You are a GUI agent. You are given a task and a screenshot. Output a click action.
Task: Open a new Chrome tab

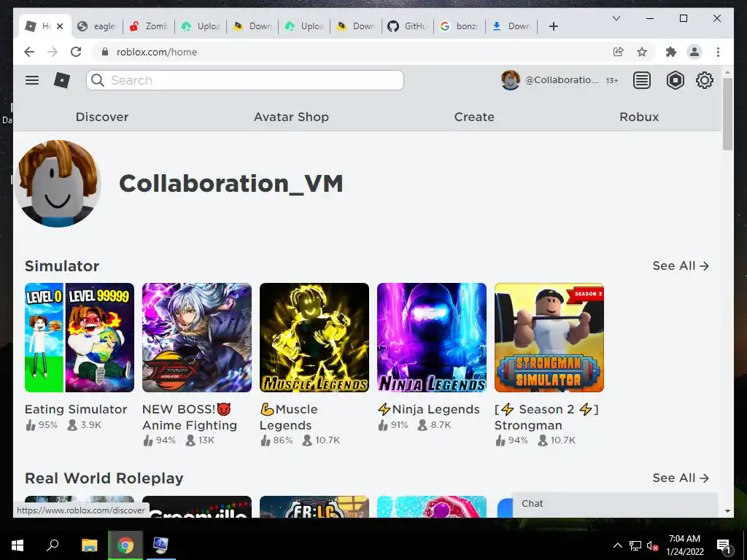point(553,26)
